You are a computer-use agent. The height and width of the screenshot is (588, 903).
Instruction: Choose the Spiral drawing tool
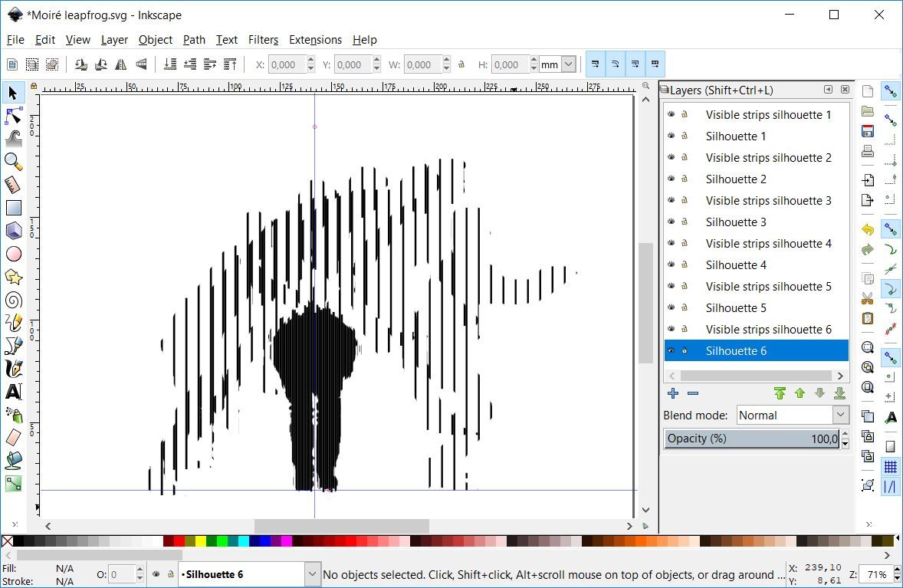tap(12, 300)
